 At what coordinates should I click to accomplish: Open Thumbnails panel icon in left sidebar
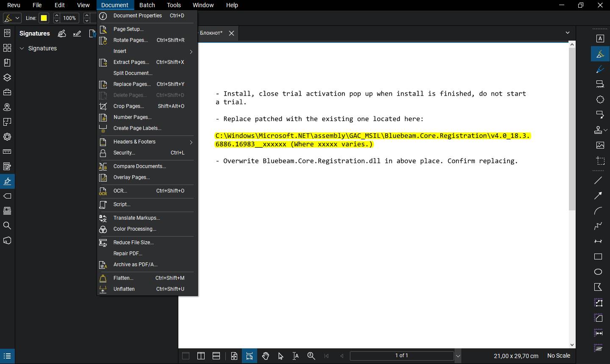tap(7, 48)
